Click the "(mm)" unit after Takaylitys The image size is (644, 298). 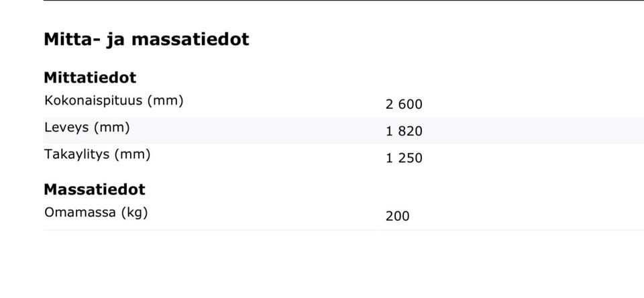pos(132,154)
